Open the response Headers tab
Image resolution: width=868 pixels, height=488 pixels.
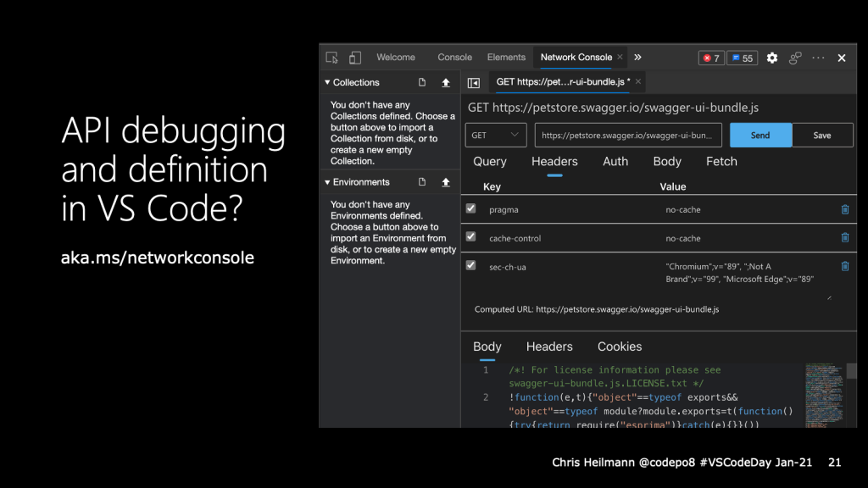(549, 347)
